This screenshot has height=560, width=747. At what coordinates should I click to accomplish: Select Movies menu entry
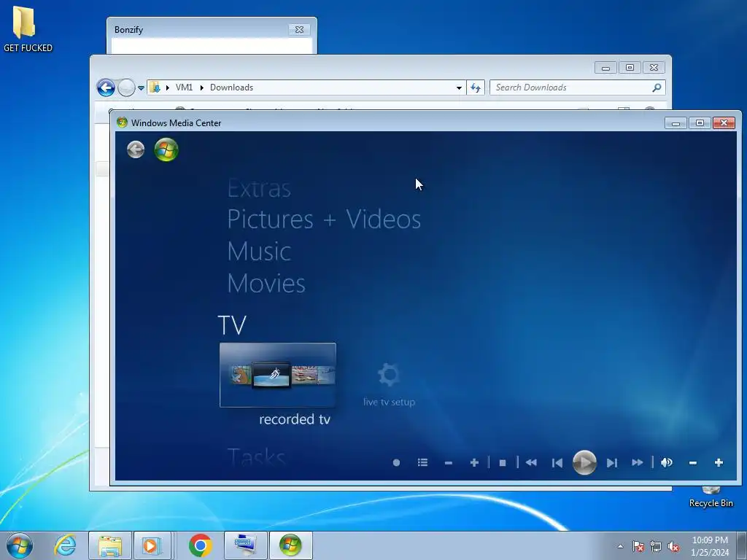pos(266,283)
